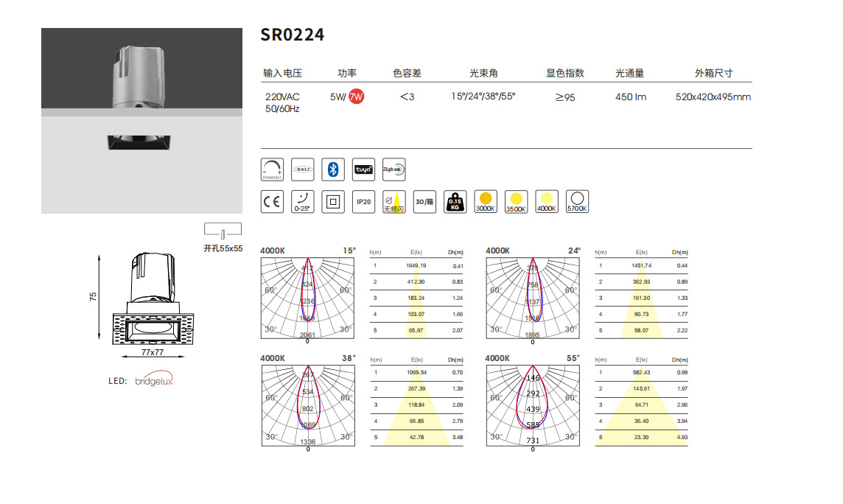
Task: Click the double-square insulation class icon
Action: (x=333, y=202)
